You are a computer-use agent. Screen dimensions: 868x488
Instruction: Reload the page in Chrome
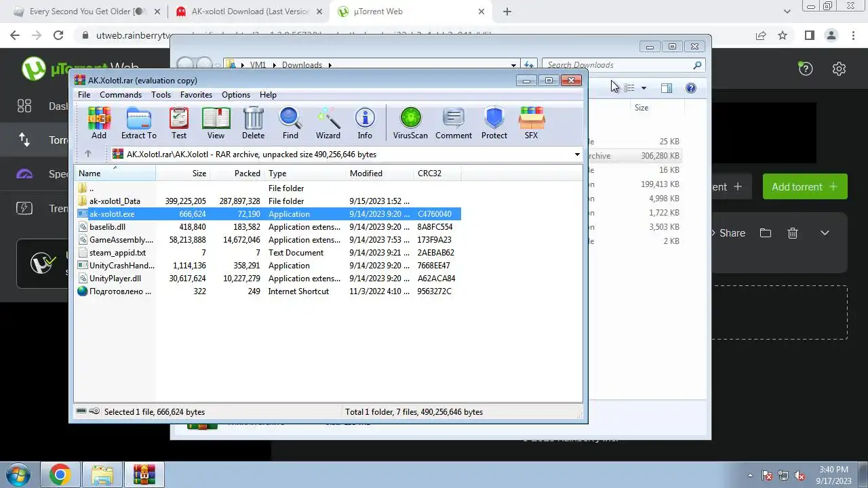(58, 35)
